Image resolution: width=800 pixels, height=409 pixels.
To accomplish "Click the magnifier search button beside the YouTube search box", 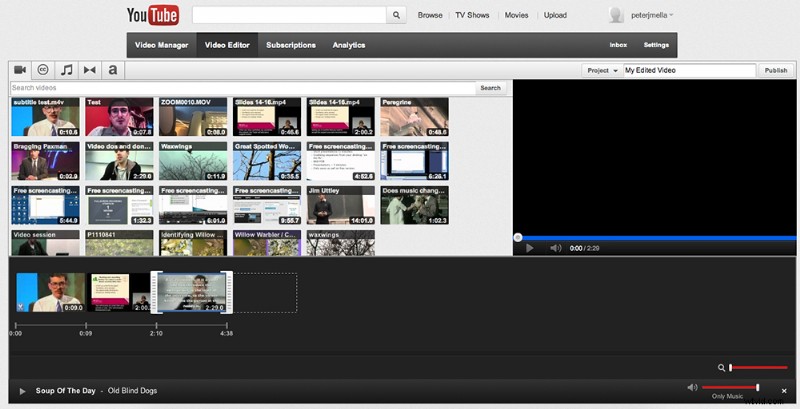I will (x=396, y=15).
